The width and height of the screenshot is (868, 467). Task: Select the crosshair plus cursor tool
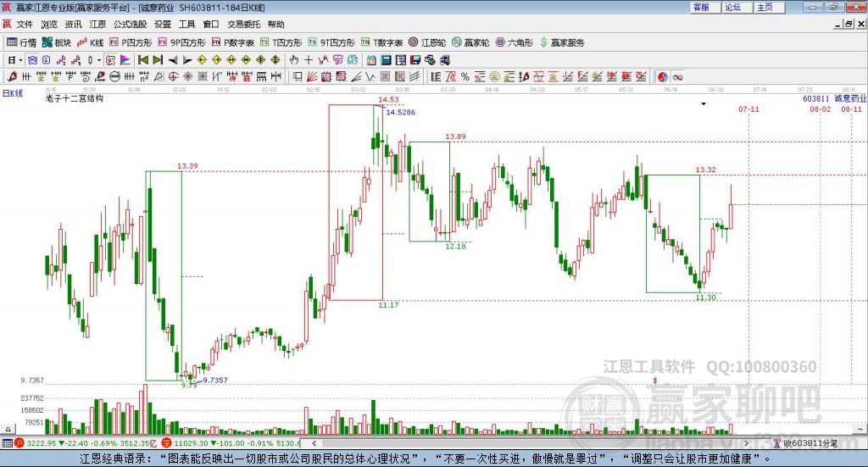309,60
